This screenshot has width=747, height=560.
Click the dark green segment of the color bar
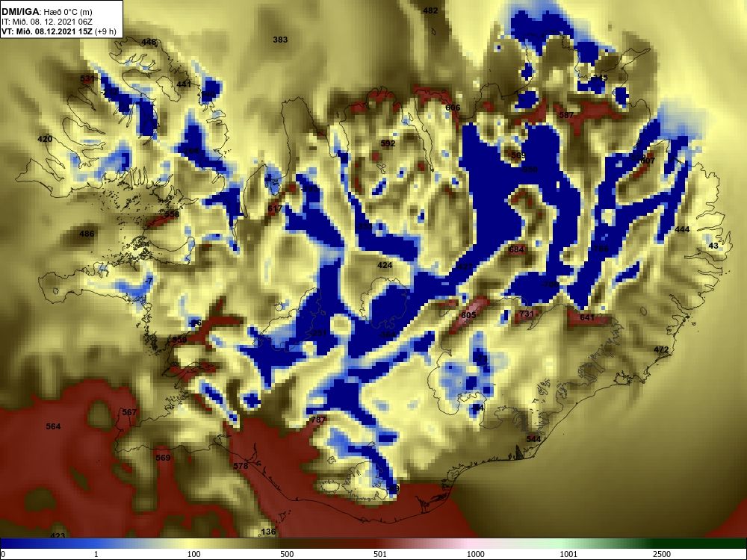tap(701, 544)
